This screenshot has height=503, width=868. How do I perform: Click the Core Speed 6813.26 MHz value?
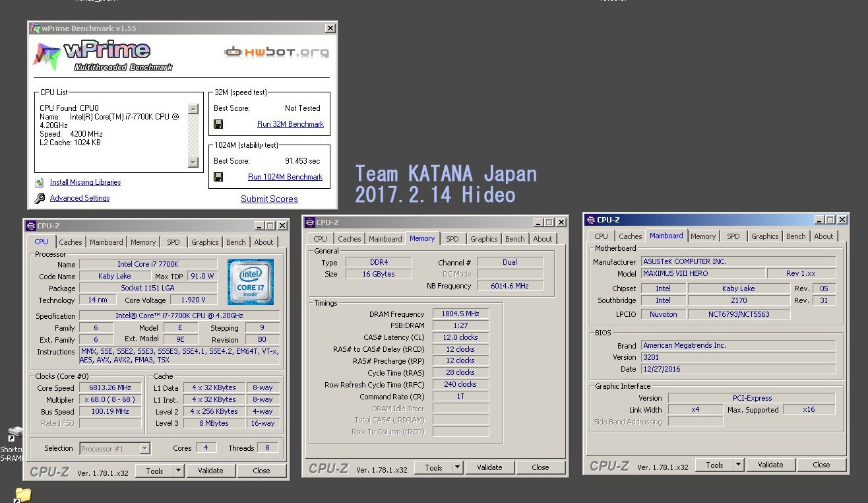[x=110, y=388]
